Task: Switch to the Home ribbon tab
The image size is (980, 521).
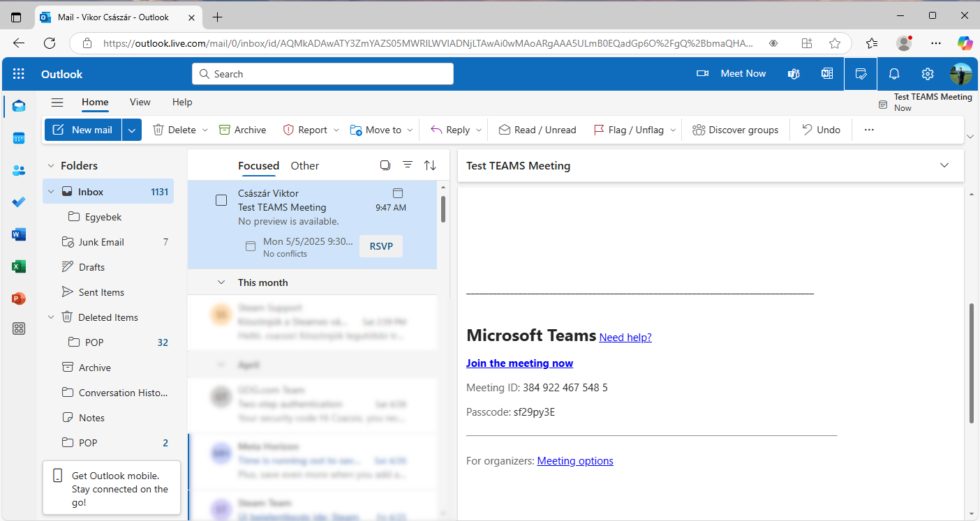Action: point(95,102)
